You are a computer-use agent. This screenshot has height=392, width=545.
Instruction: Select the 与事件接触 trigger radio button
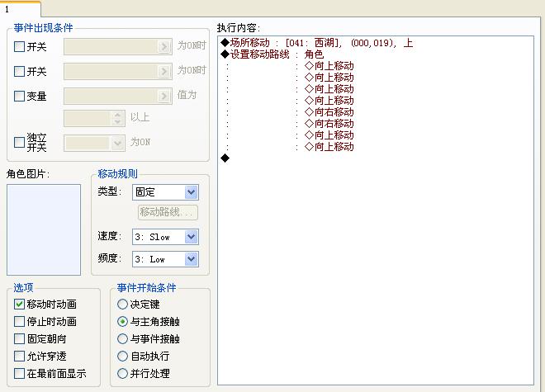click(122, 339)
